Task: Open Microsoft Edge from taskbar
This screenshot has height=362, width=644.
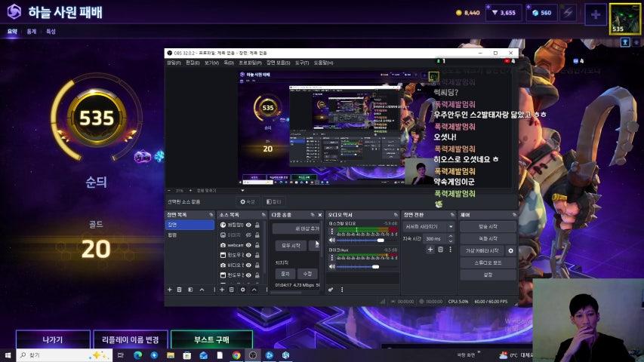Action: 137,355
